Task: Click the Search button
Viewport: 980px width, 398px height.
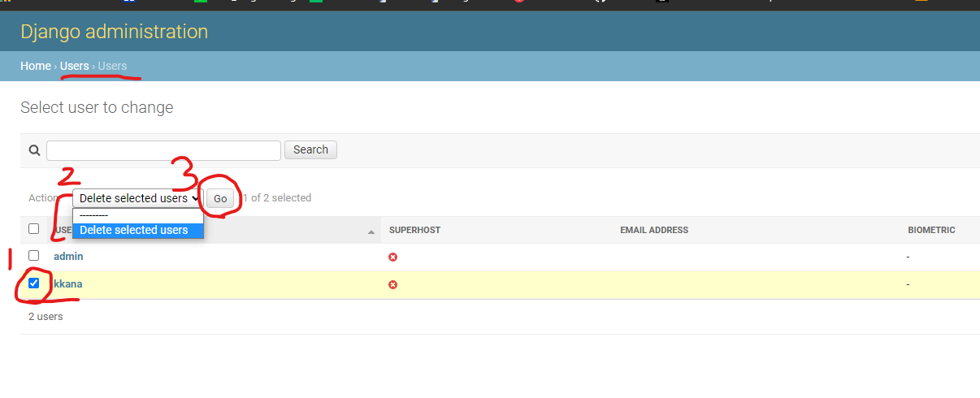Action: 310,149
